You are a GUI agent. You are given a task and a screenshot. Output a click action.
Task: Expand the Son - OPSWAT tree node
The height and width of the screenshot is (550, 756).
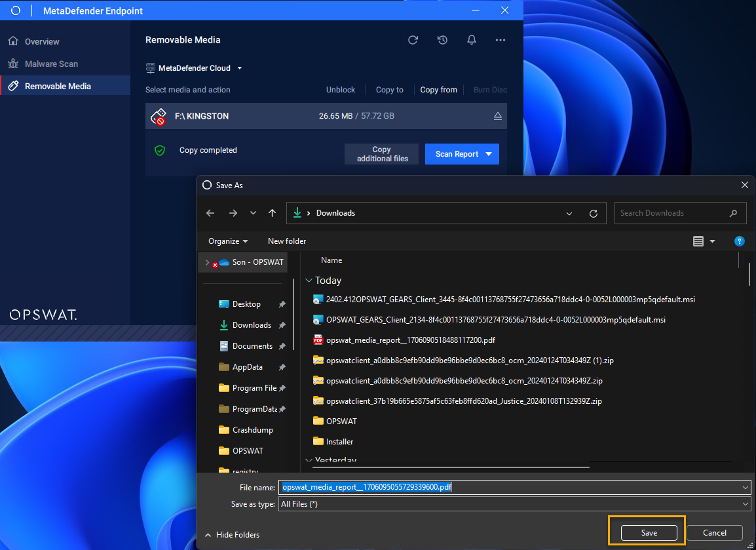207,262
